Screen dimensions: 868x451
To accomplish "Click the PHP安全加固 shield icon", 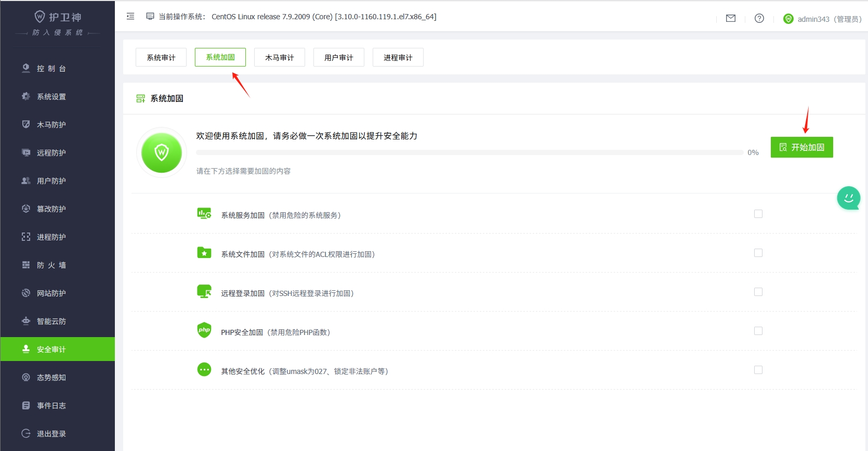I will tap(204, 330).
